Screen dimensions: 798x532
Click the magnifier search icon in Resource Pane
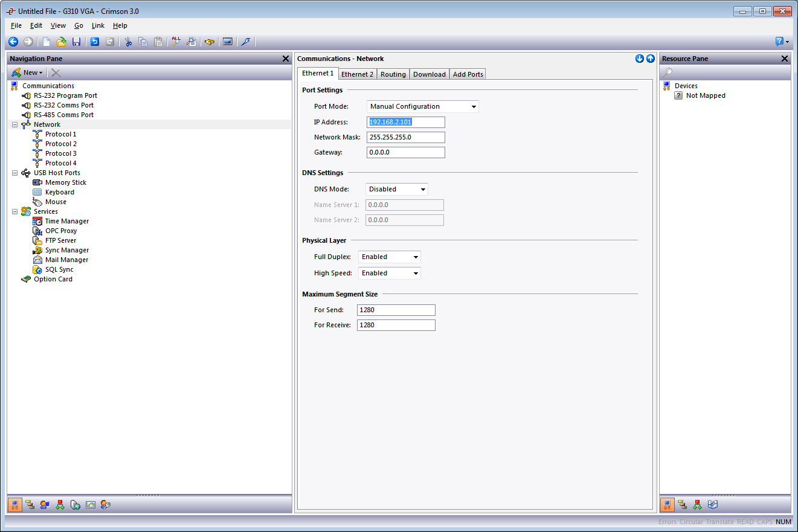pos(668,72)
